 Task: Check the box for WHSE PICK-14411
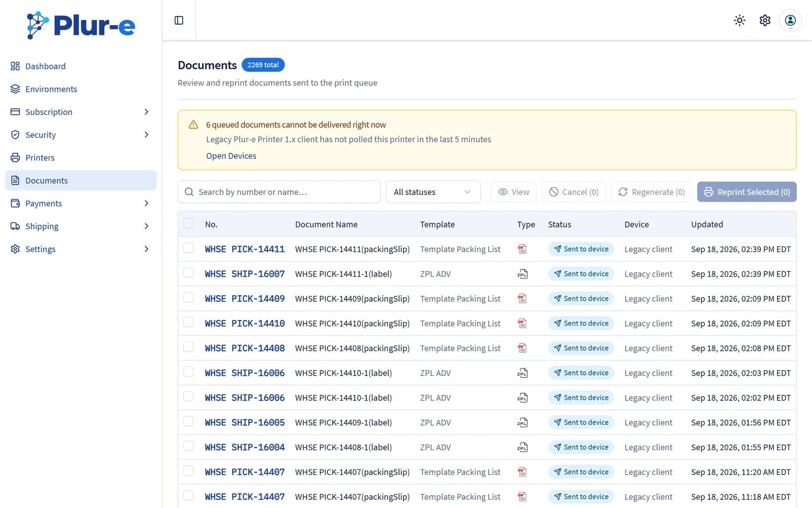tap(188, 248)
